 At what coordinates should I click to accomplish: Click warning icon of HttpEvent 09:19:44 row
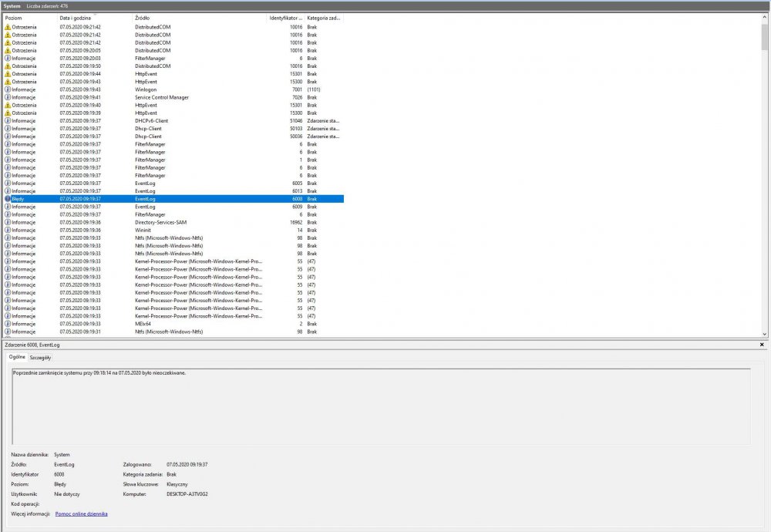8,74
